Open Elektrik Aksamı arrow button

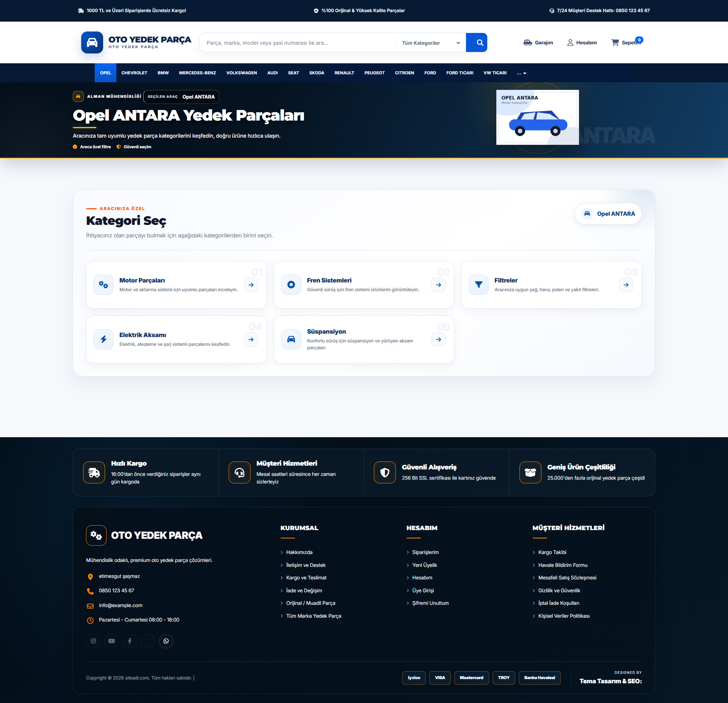point(251,339)
